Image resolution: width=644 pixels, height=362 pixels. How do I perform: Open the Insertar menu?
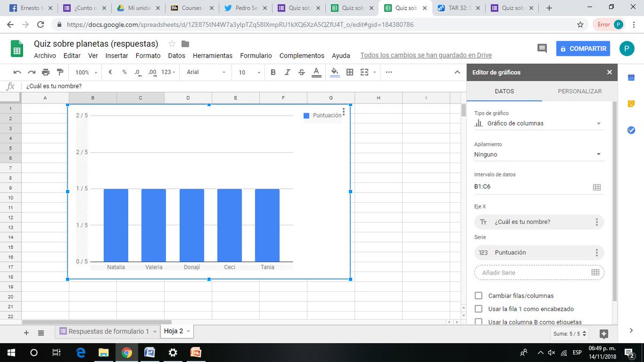(116, 56)
